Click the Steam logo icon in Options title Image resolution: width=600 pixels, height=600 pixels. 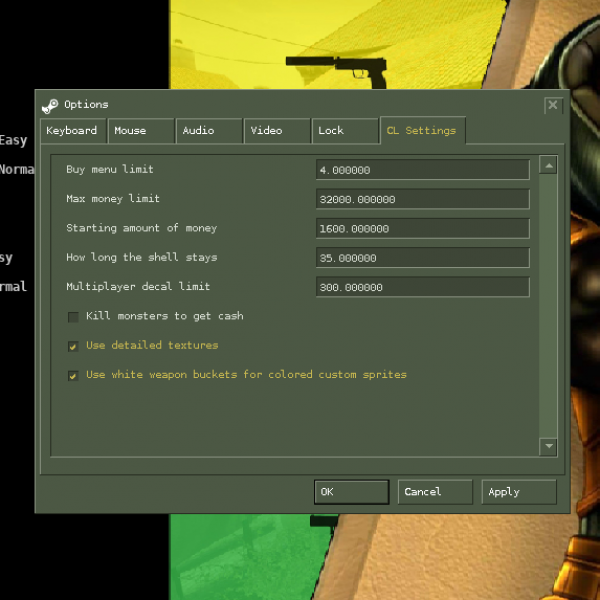[50, 106]
